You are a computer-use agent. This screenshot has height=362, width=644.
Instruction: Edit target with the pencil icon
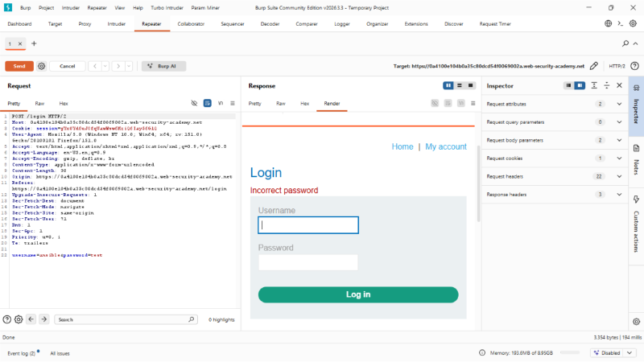(594, 66)
